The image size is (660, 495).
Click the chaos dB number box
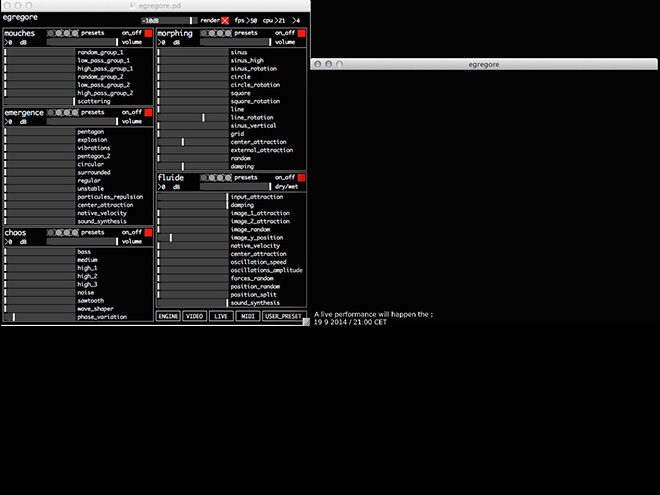click(x=11, y=242)
